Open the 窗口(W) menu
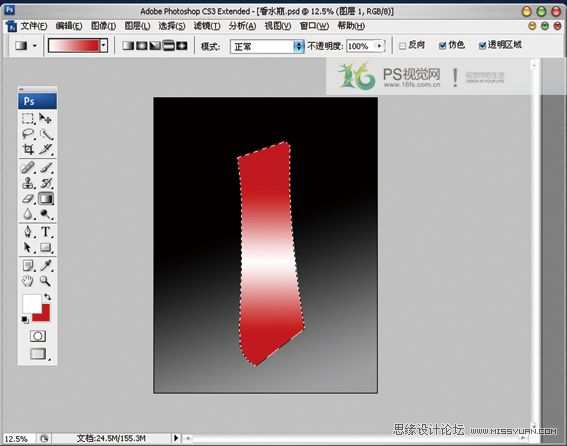The height and width of the screenshot is (446, 567). [314, 26]
